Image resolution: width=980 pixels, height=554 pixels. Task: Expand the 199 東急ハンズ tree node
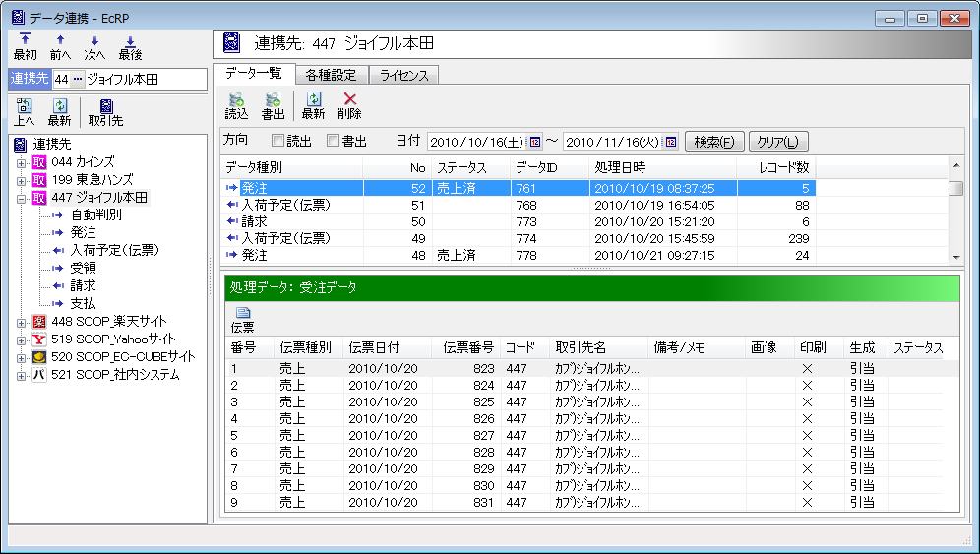pos(22,181)
